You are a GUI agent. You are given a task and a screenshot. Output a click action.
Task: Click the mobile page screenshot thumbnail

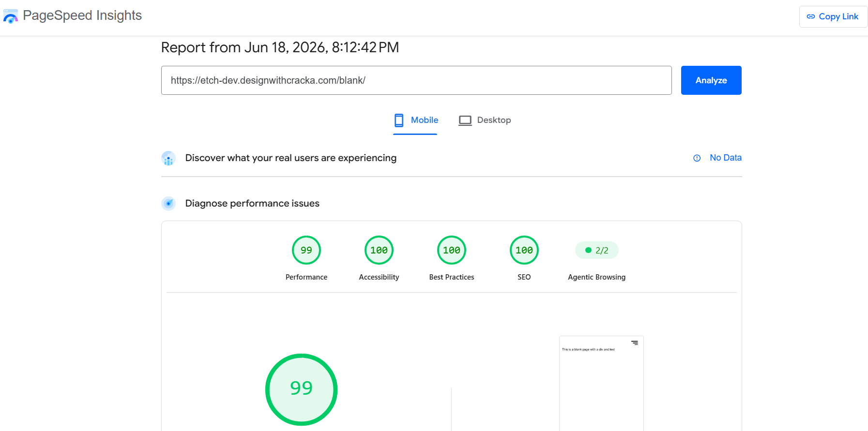[x=601, y=383]
